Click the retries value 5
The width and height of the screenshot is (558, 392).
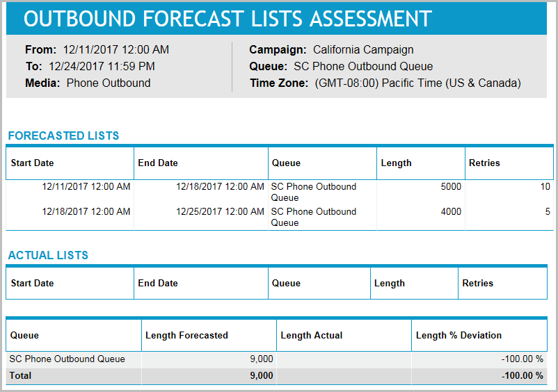548,211
